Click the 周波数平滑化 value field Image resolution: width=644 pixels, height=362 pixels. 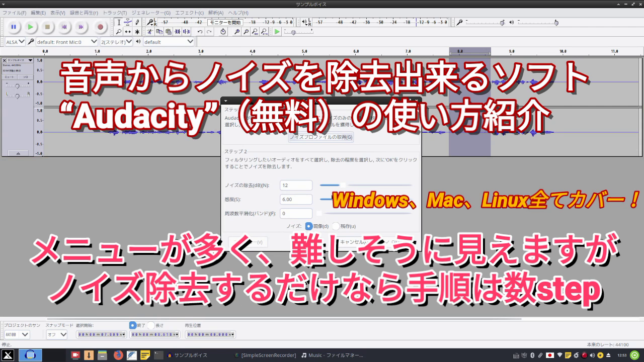tap(296, 213)
